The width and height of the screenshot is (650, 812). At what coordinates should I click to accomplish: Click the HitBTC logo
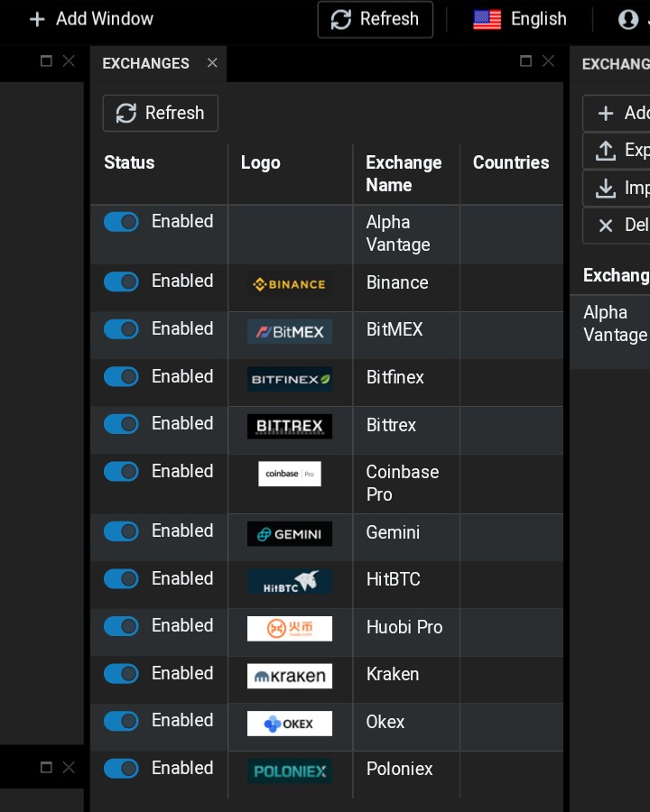click(289, 581)
